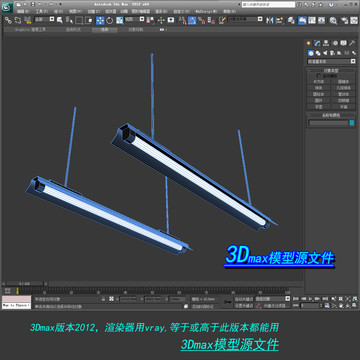Click Zoom Extents viewport navigation icon
Viewport: 360px width, 360px height.
click(347, 298)
